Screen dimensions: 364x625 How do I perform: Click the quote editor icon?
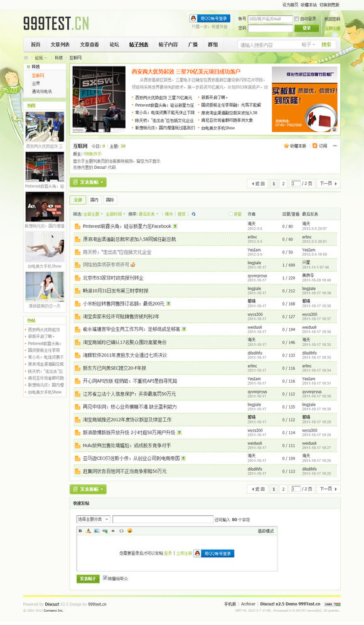point(113,531)
